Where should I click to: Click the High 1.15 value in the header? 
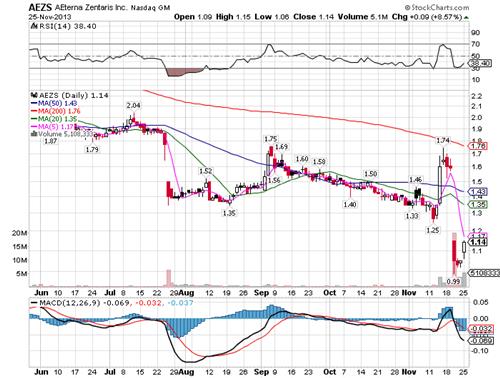[x=233, y=17]
